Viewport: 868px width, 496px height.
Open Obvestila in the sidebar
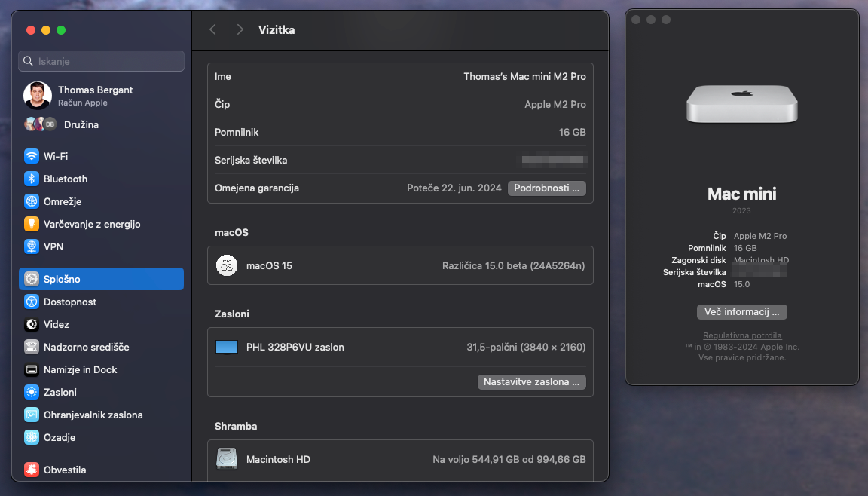pyautogui.click(x=65, y=470)
